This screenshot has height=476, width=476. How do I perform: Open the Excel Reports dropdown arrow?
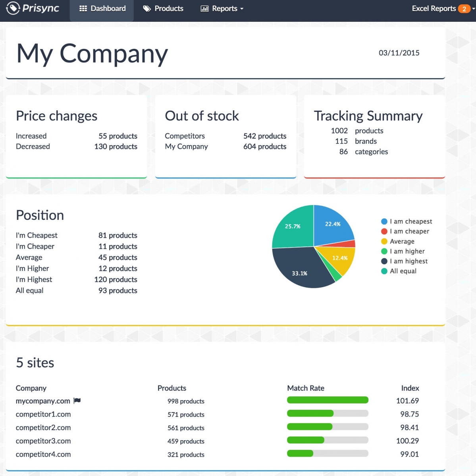tap(472, 8)
